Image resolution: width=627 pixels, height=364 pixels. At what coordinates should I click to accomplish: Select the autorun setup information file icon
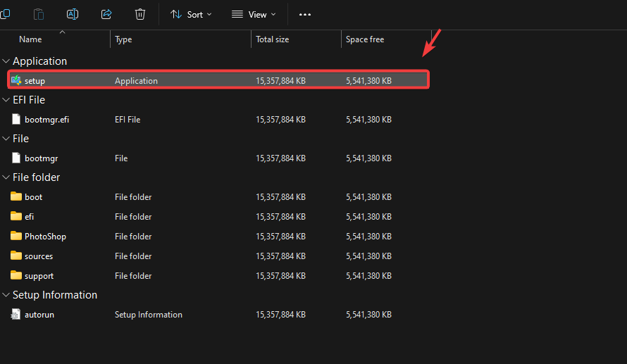pos(16,315)
